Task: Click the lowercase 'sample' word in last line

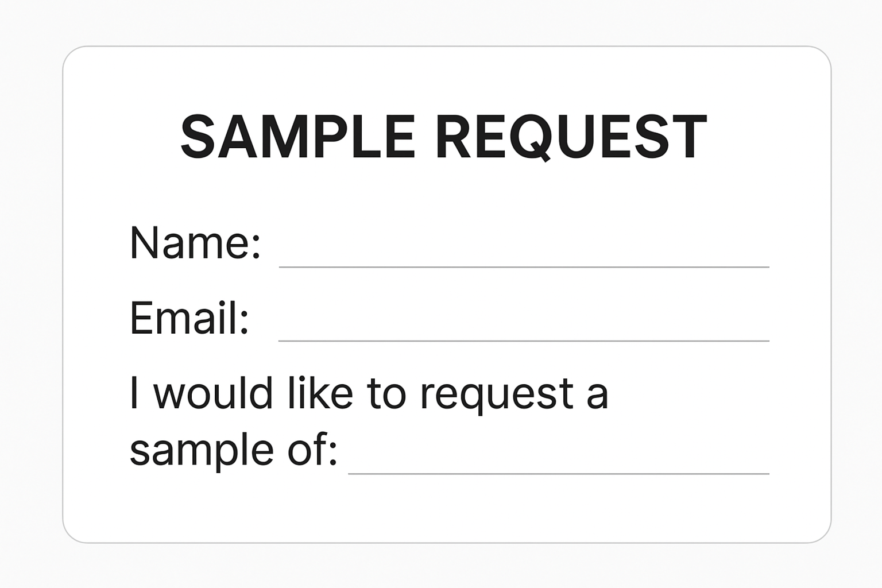Action: pyautogui.click(x=201, y=451)
